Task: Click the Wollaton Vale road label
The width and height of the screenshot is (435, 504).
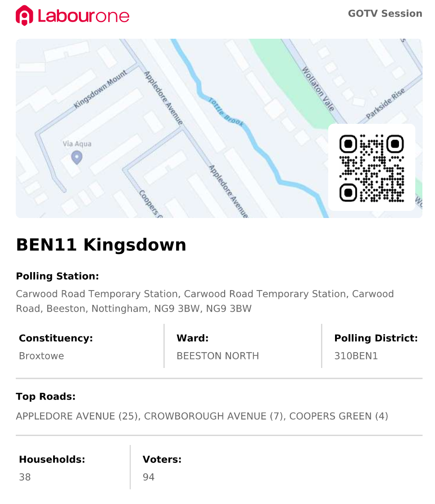Action: tap(318, 89)
